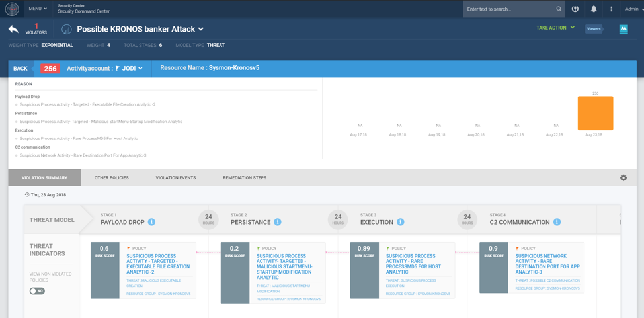Switch to the Other Policies tab
The width and height of the screenshot is (644, 318).
tap(111, 178)
